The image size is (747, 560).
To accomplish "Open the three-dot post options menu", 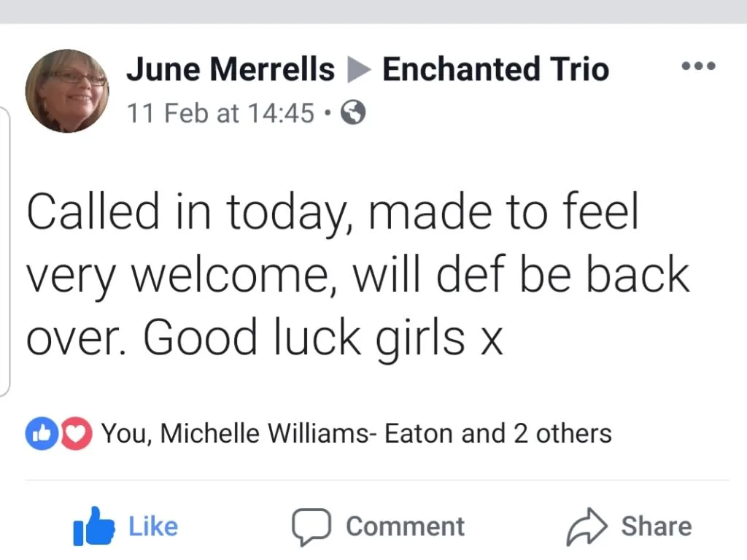I will (x=698, y=66).
